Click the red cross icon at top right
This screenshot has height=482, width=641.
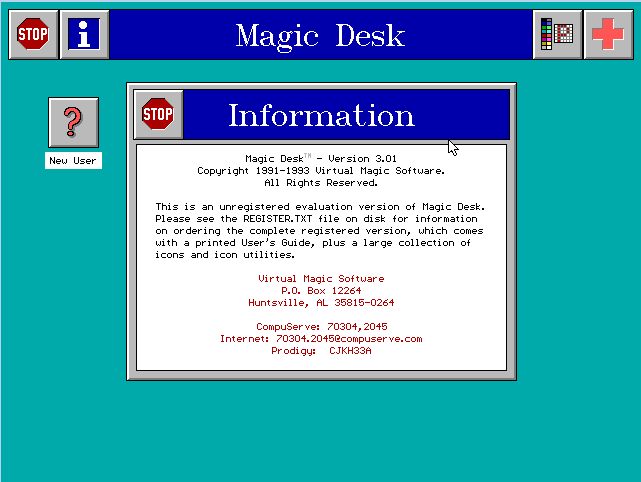[609, 35]
